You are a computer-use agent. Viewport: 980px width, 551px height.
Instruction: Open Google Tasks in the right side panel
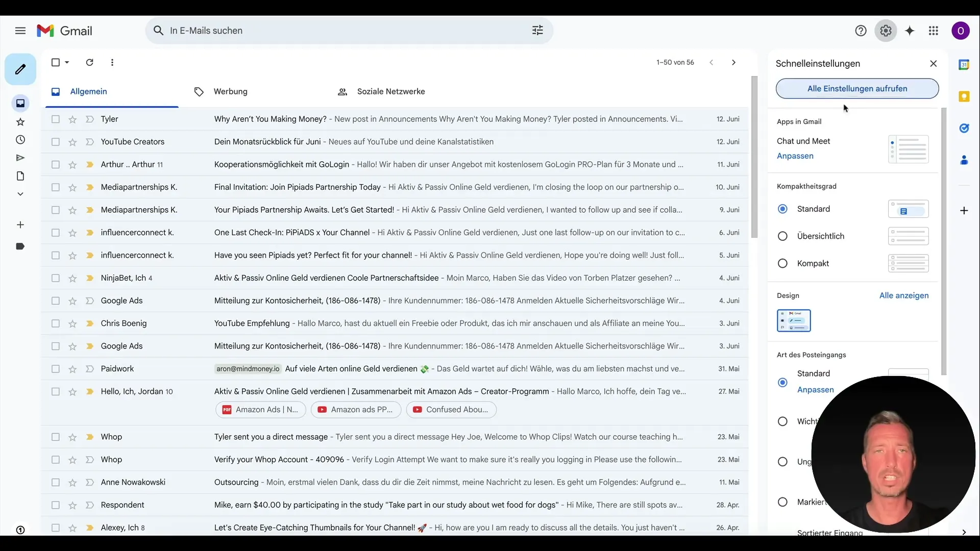(965, 128)
